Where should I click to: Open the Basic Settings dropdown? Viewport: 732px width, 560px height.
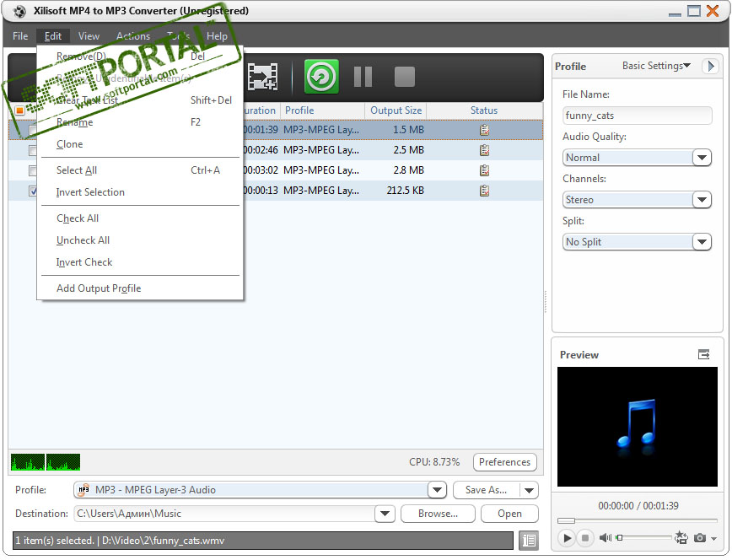coord(656,66)
